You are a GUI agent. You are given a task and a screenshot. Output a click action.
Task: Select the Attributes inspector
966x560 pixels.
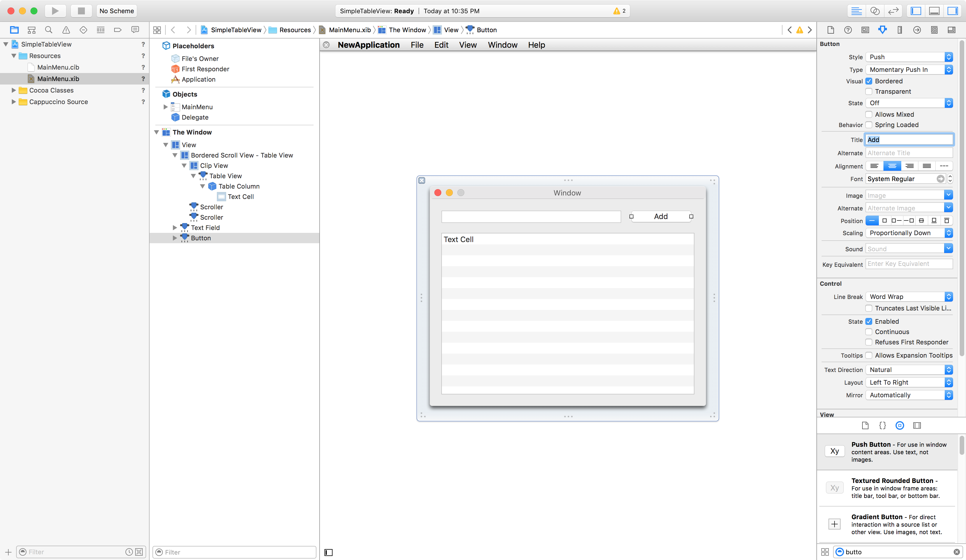point(883,30)
